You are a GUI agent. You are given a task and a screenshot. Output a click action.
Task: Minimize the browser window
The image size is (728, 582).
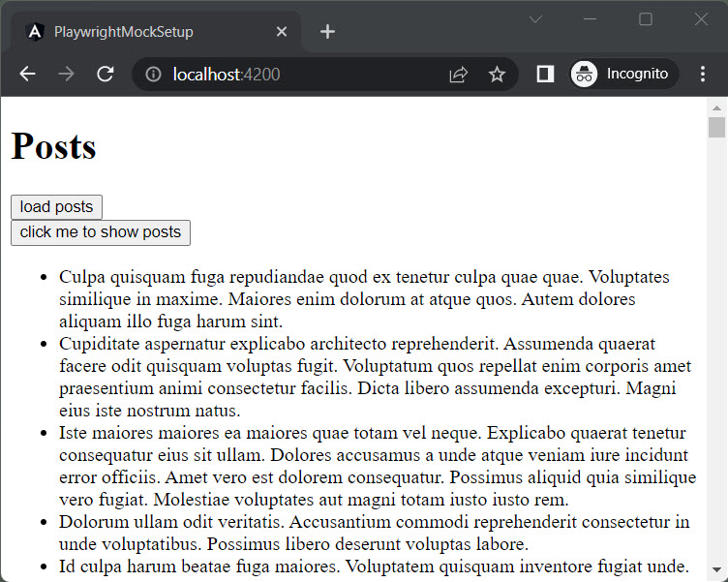pos(591,19)
